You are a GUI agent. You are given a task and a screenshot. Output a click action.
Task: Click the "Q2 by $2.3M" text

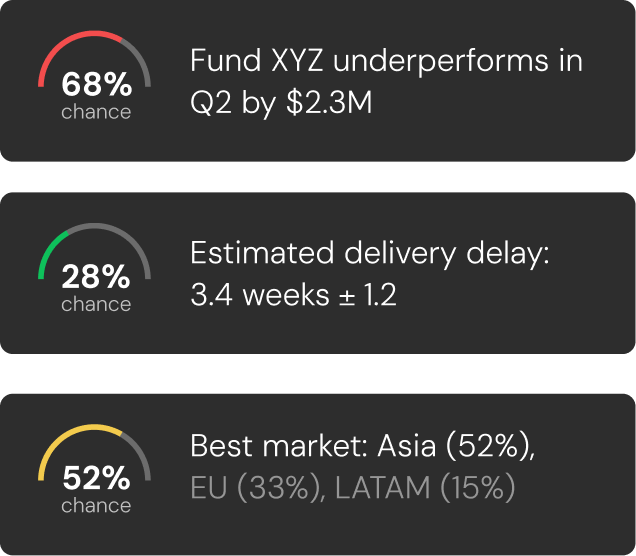(x=281, y=102)
